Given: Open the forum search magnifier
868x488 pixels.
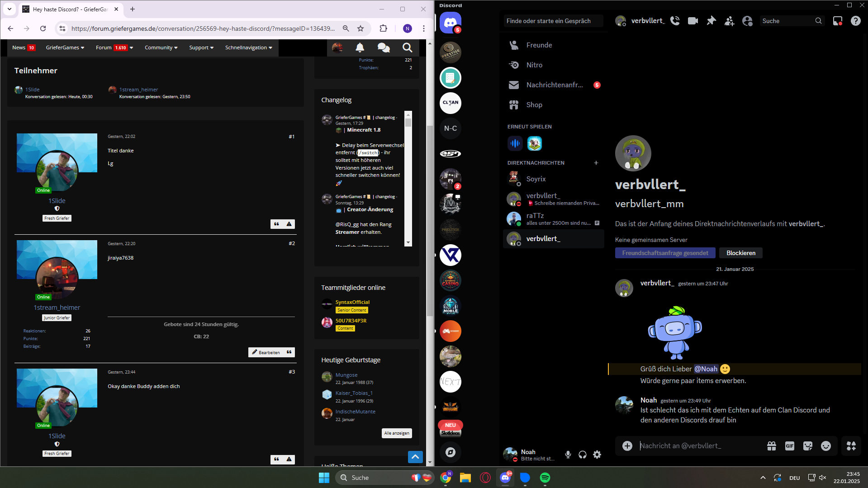Looking at the screenshot, I should click(407, 47).
